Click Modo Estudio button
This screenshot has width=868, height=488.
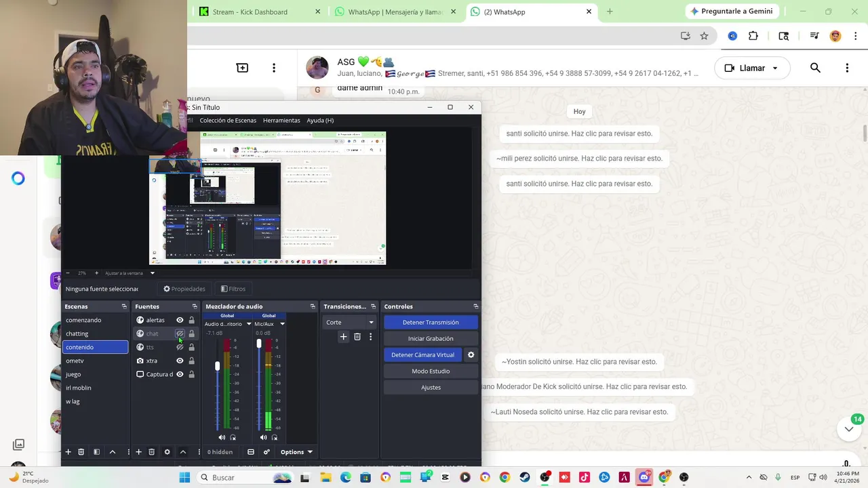click(x=431, y=371)
